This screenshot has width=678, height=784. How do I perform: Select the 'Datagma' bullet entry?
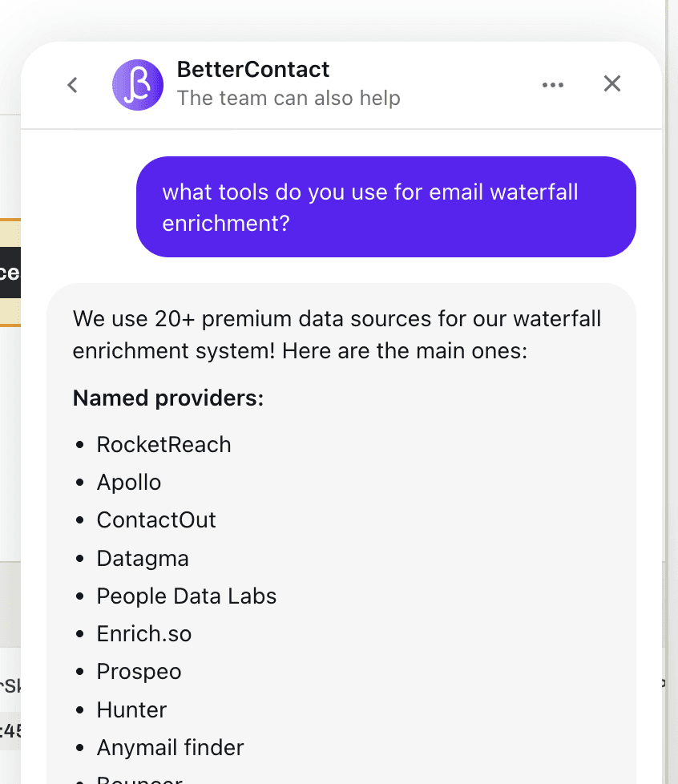pyautogui.click(x=143, y=558)
